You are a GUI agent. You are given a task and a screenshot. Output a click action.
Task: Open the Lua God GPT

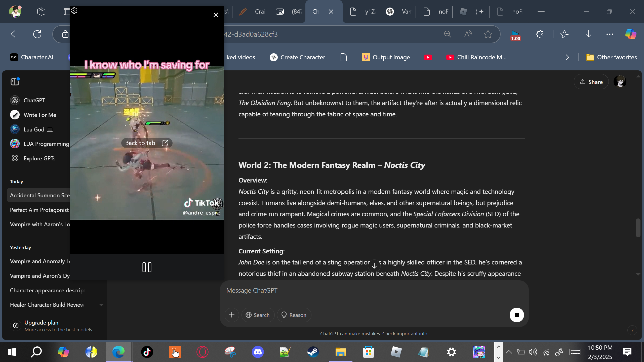(31, 129)
